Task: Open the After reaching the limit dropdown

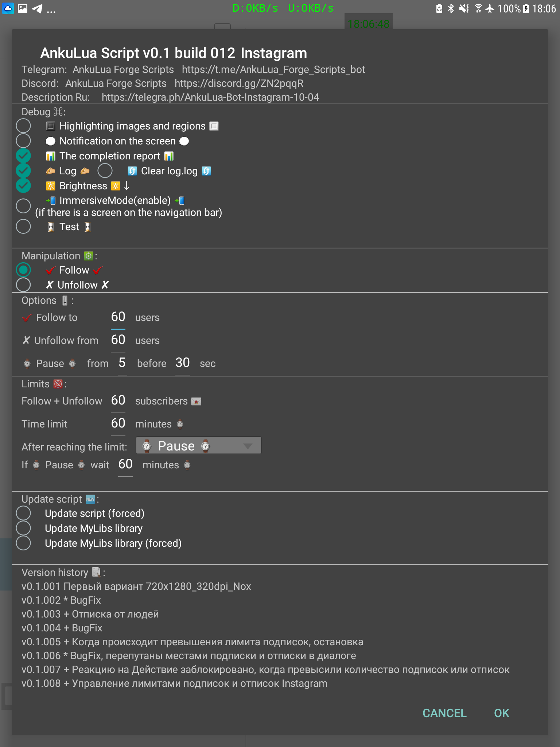Action: click(198, 446)
